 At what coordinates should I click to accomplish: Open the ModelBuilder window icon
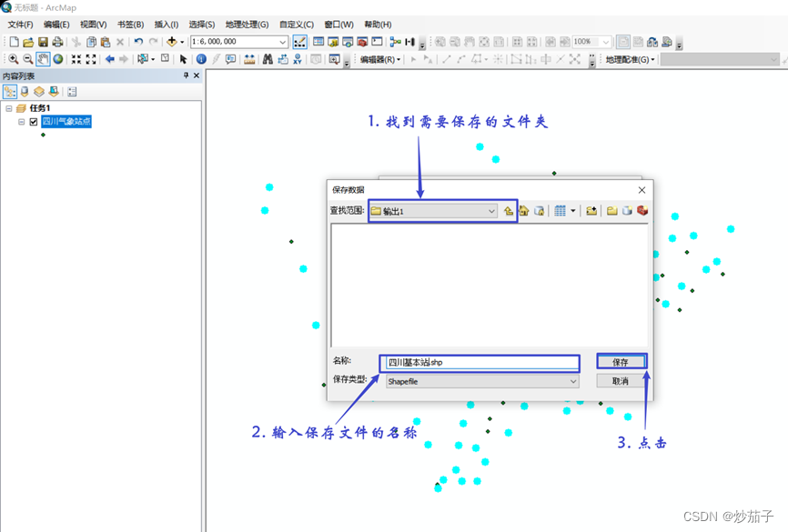tap(395, 42)
